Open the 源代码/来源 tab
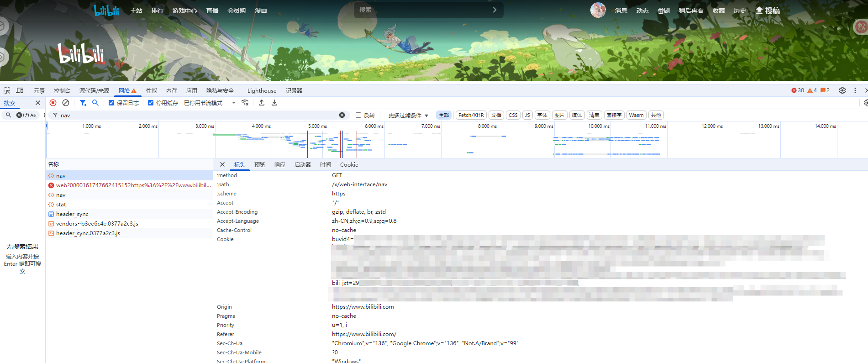 94,90
